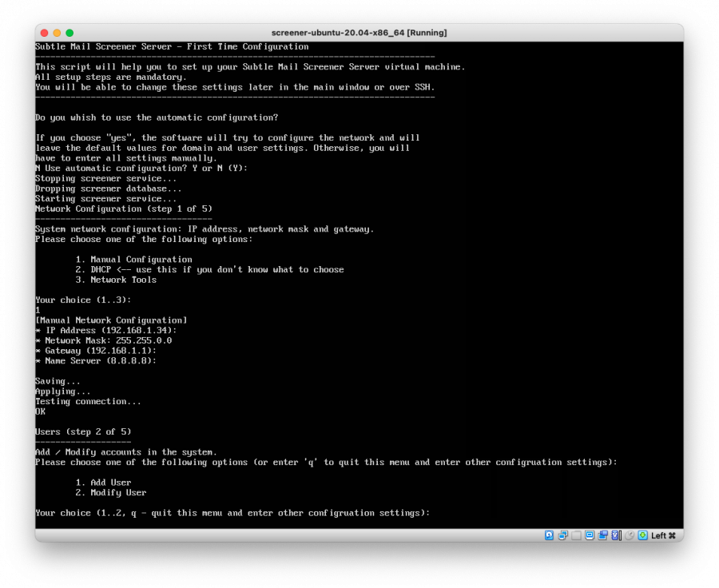
Task: Enter full screen using the green button
Action: coord(70,33)
